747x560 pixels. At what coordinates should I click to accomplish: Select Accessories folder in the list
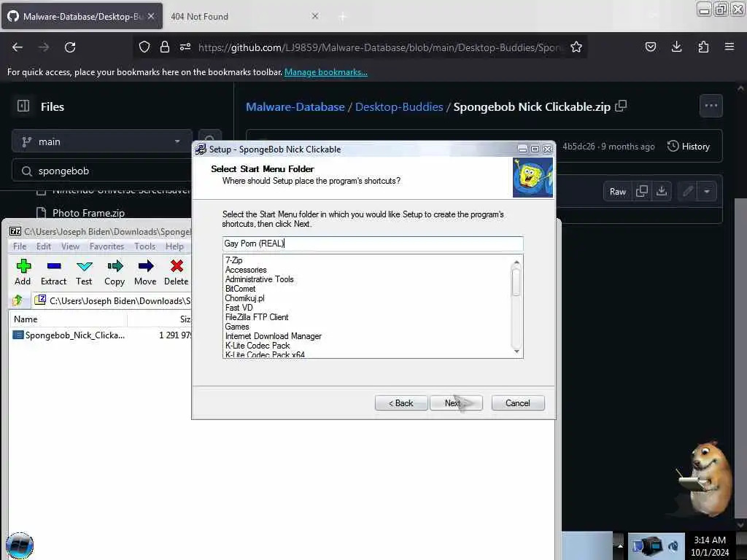[246, 270]
